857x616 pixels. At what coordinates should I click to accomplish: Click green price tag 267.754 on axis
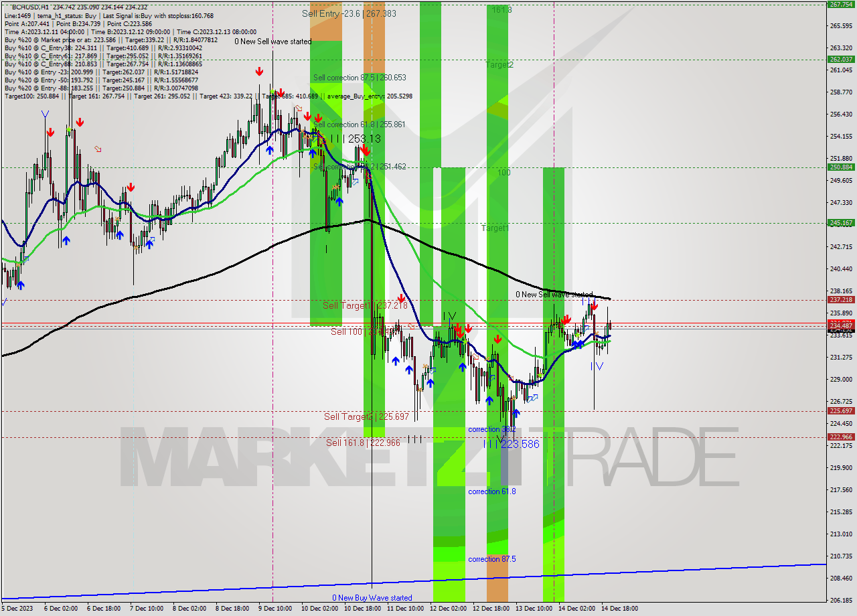(841, 4)
